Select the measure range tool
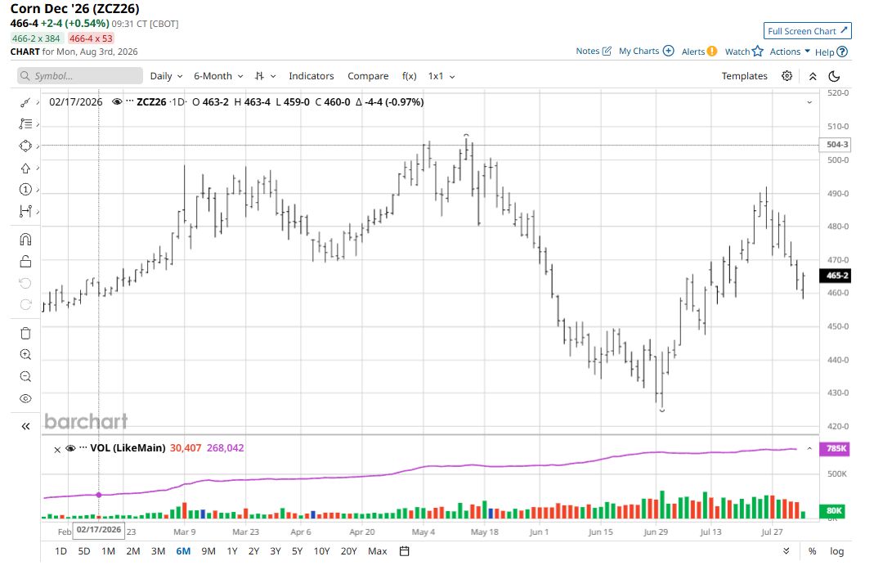Viewport: 874px width, 588px height. pos(25,211)
